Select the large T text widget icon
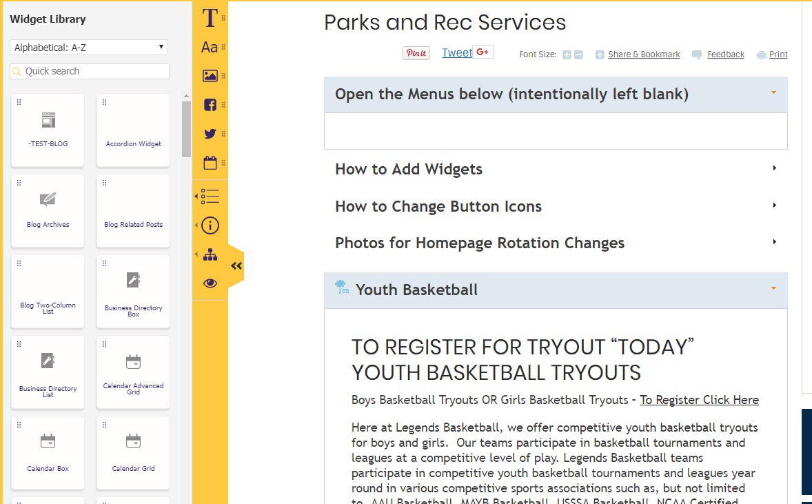Viewport: 812px width, 504px height. point(210,19)
